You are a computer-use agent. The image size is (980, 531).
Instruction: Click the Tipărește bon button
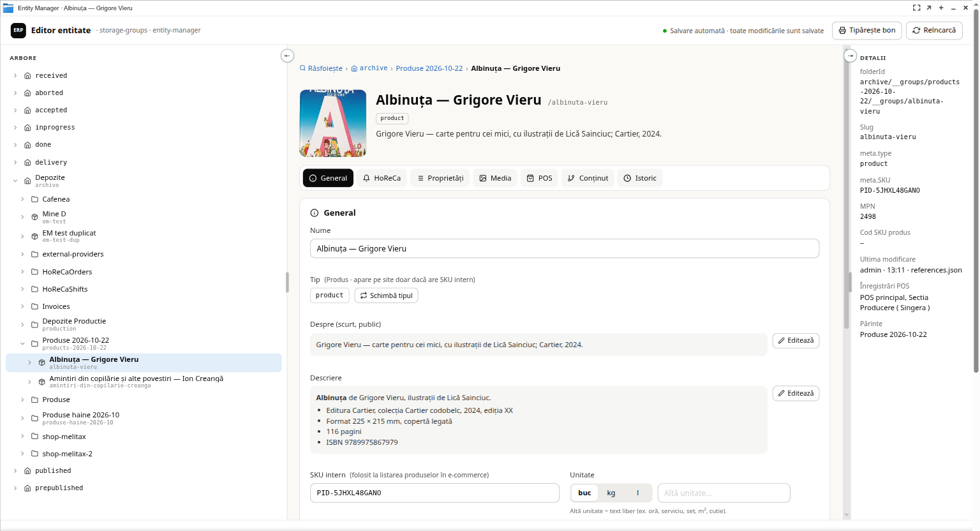(x=866, y=30)
